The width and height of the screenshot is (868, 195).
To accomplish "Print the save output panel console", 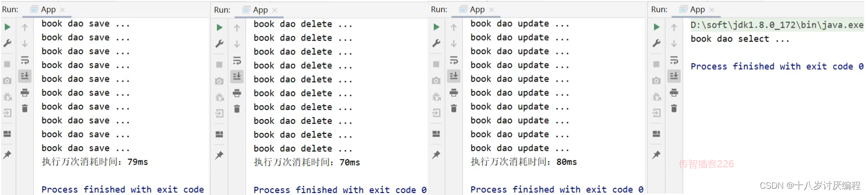I will (25, 92).
